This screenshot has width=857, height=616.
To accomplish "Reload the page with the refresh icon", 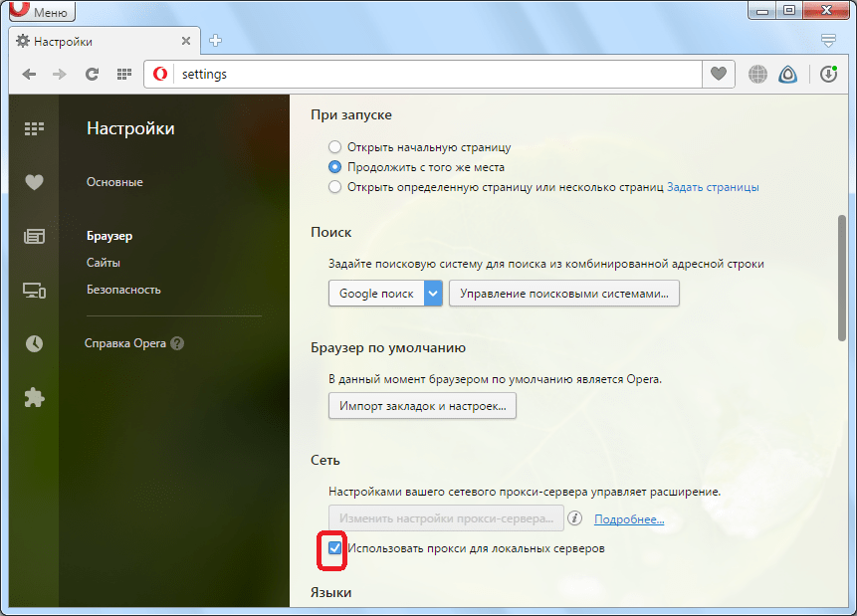I will click(92, 74).
